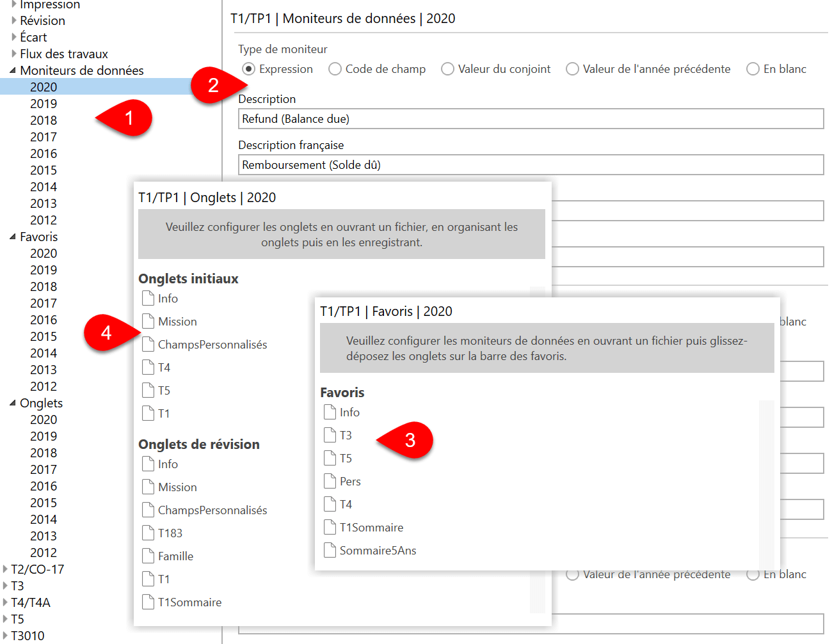Expand the T5 tree node
Screen dimensions: 832x644
coord(5,619)
